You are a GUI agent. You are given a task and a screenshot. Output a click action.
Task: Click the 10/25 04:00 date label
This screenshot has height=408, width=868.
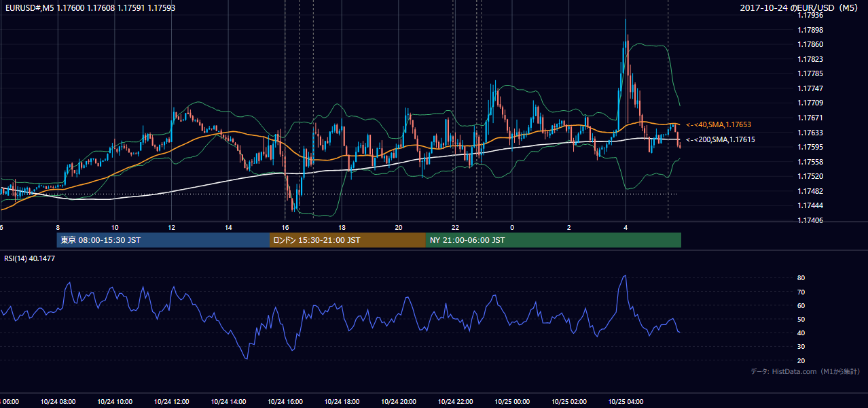click(x=626, y=401)
